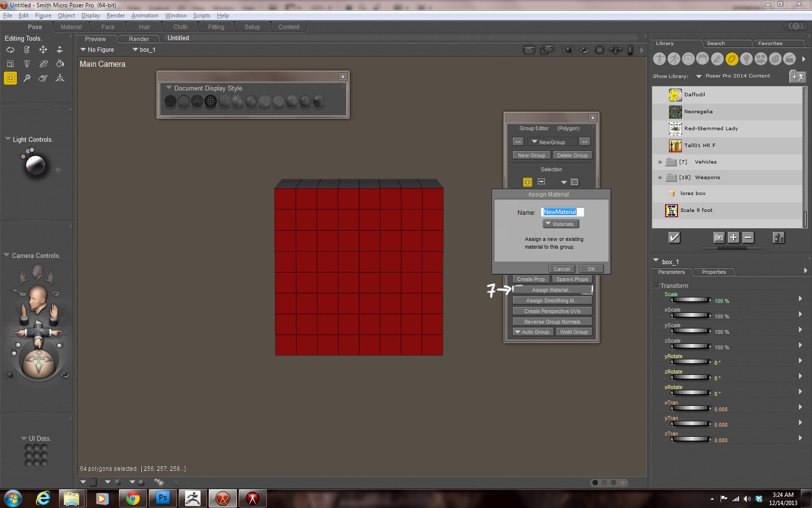Open the Scripts menu
Screen dimensions: 812x508
(202, 15)
